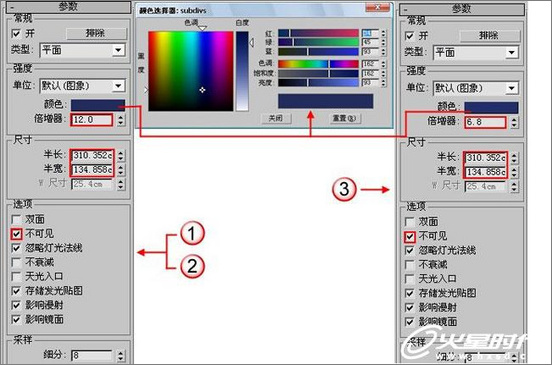This screenshot has height=365, width=552.
Task: Toggle 存储发光贴图 checkbox in left panel
Action: point(16,291)
